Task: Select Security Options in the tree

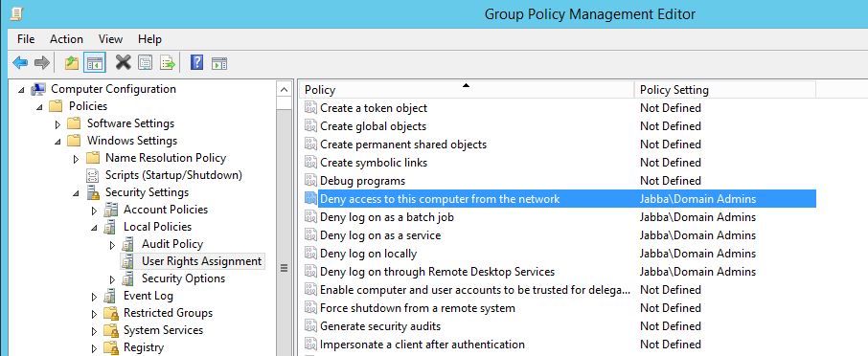Action: tap(183, 278)
